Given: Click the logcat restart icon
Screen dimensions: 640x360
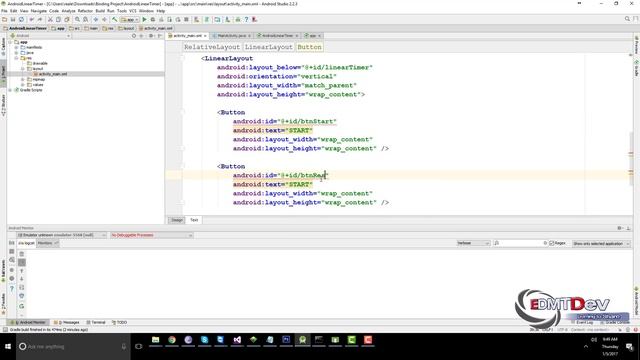Looking at the screenshot, I should [22, 306].
